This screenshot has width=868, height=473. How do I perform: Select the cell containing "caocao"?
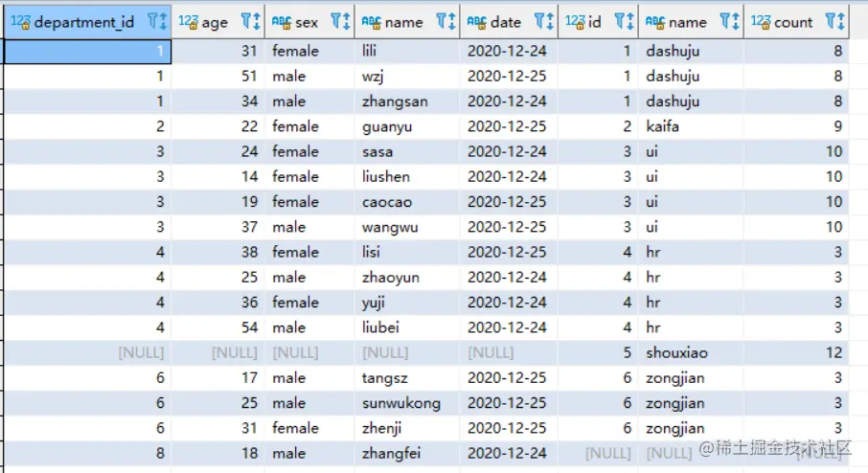(407, 202)
